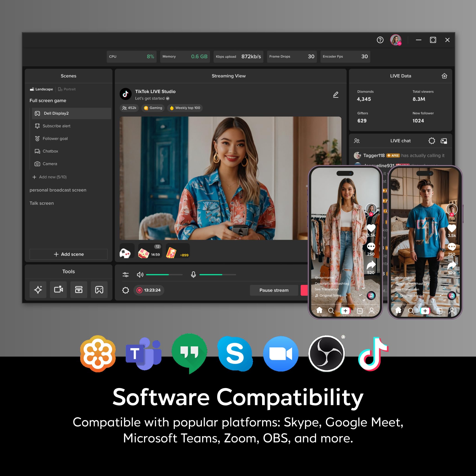This screenshot has height=476, width=476.
Task: Click the CPU 8% stat box
Action: pos(132,56)
